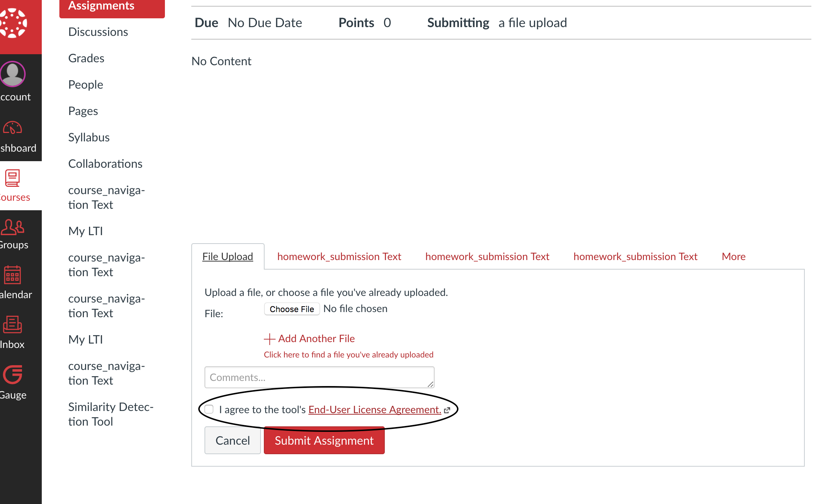Click the Canvas logo at the top left
Image resolution: width=837 pixels, height=504 pixels.
(14, 23)
